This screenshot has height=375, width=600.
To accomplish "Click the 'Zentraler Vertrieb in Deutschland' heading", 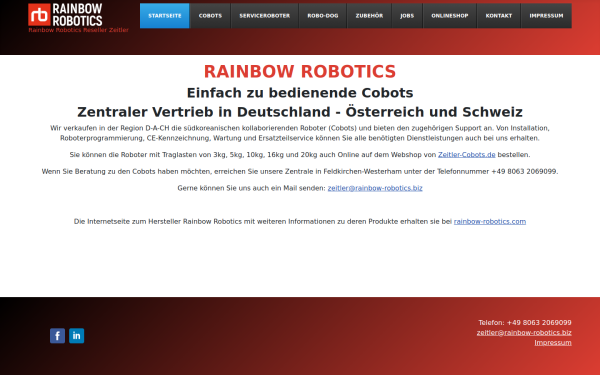I will pos(300,112).
